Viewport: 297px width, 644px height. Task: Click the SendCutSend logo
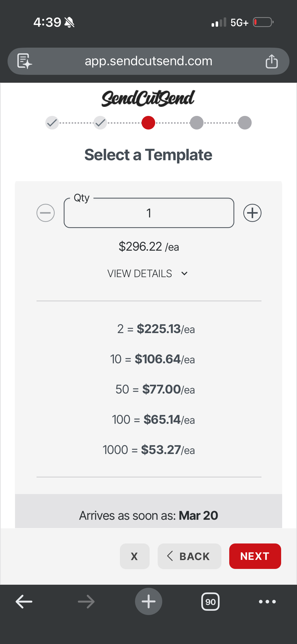coord(148,98)
